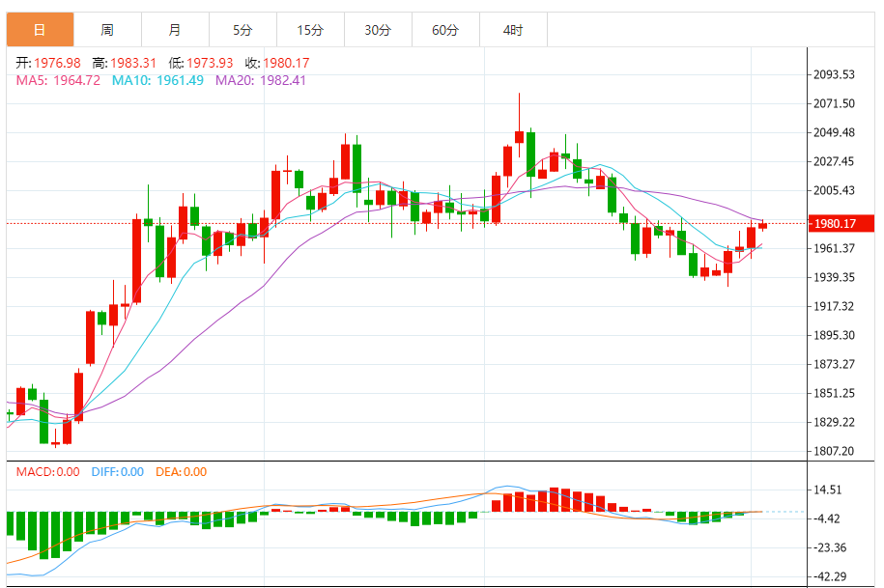
Task: Click the DEA:0.00 indicator label
Action: 181,472
